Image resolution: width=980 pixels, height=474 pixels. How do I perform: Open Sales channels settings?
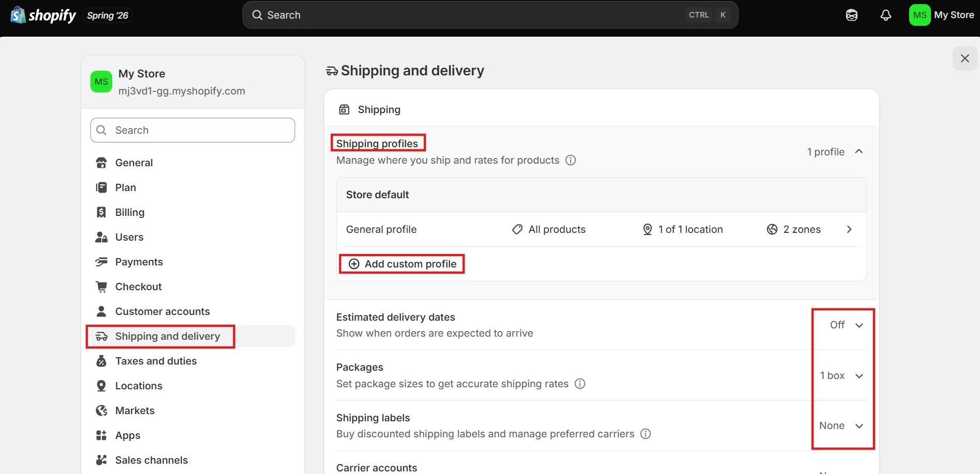192,460
